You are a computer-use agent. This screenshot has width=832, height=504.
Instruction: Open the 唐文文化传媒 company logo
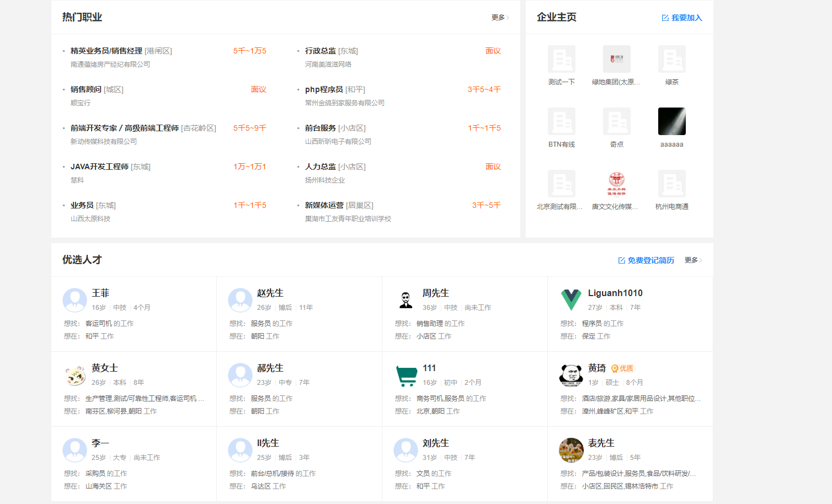pos(617,184)
